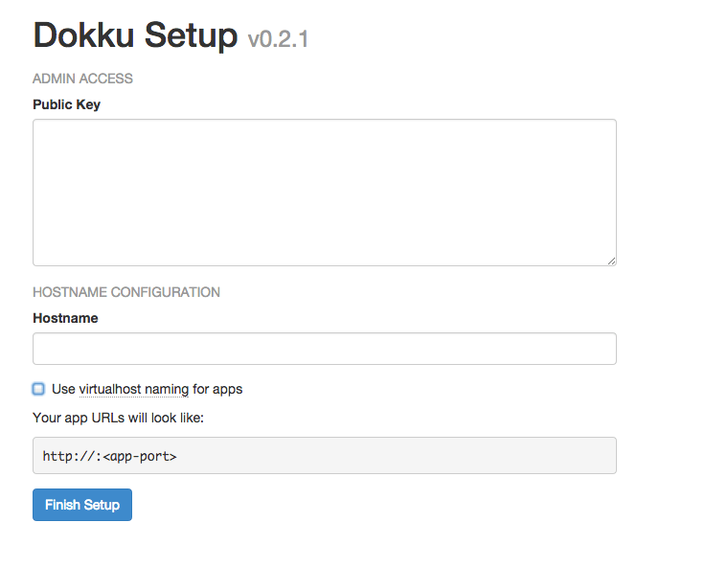
Task: Focus the Hostname input field
Action: (324, 349)
